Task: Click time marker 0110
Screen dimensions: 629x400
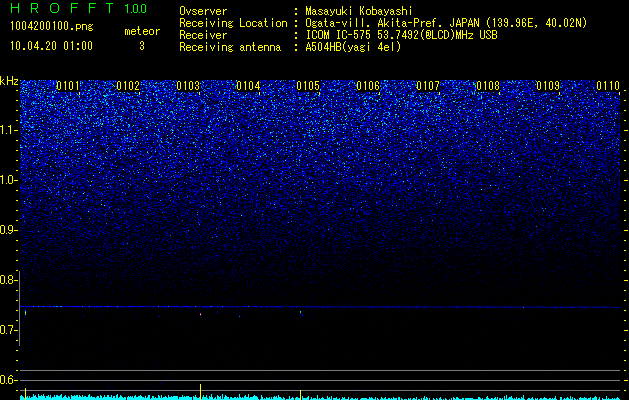Action: click(608, 86)
